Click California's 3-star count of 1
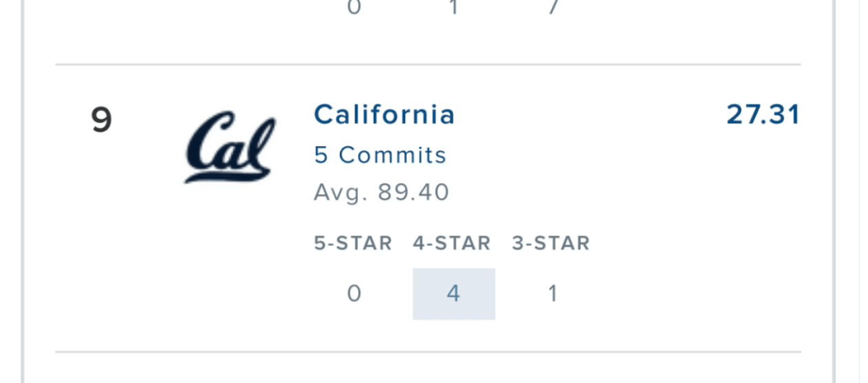Image resolution: width=868 pixels, height=383 pixels. coord(552,294)
